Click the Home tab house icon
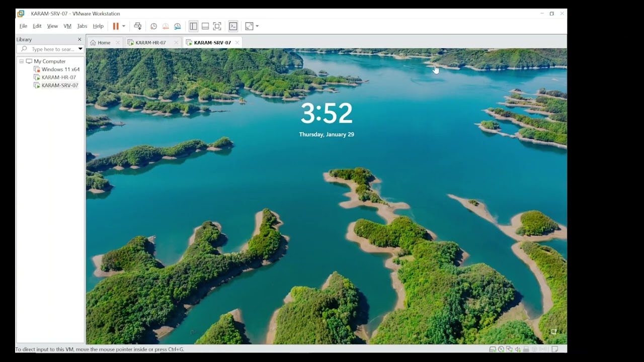Viewport: 644px width, 362px height. point(93,43)
